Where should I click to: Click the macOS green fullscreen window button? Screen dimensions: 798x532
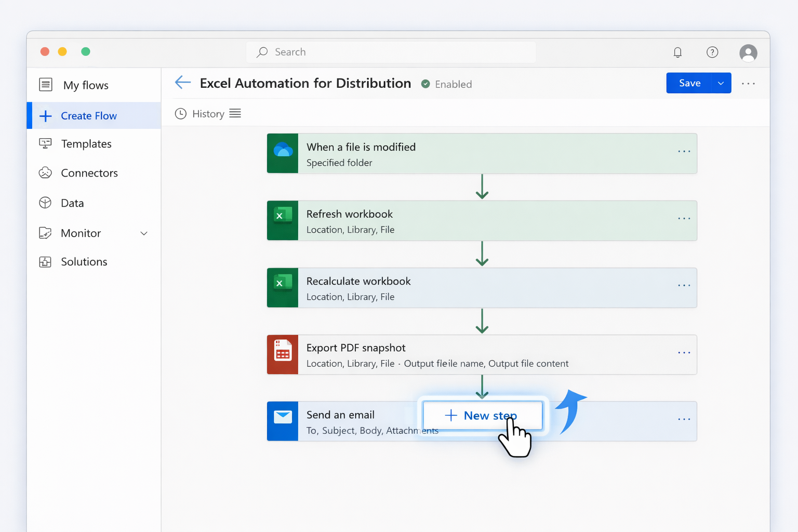[86, 51]
